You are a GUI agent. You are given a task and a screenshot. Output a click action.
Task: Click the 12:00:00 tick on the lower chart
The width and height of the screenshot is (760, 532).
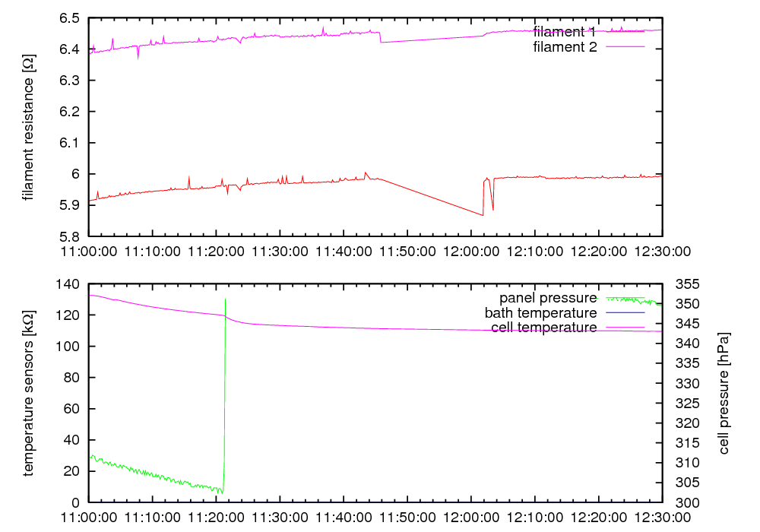[x=471, y=516]
